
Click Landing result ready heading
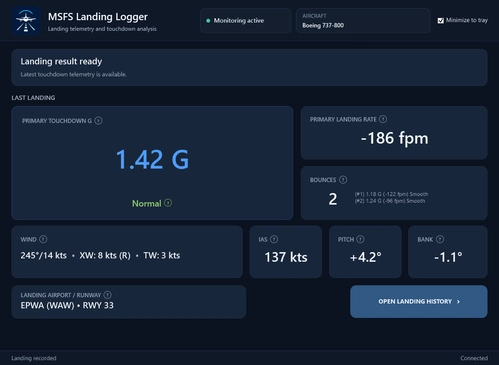61,61
